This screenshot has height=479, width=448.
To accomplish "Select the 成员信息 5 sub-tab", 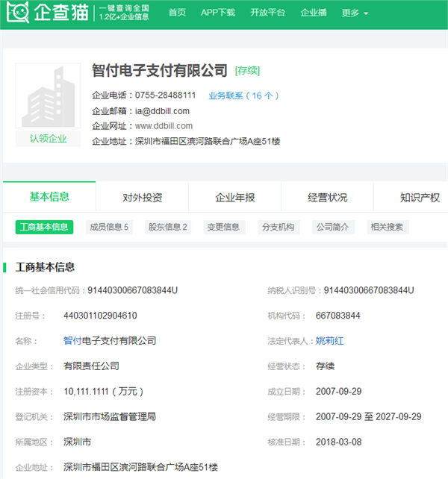I will coord(108,227).
